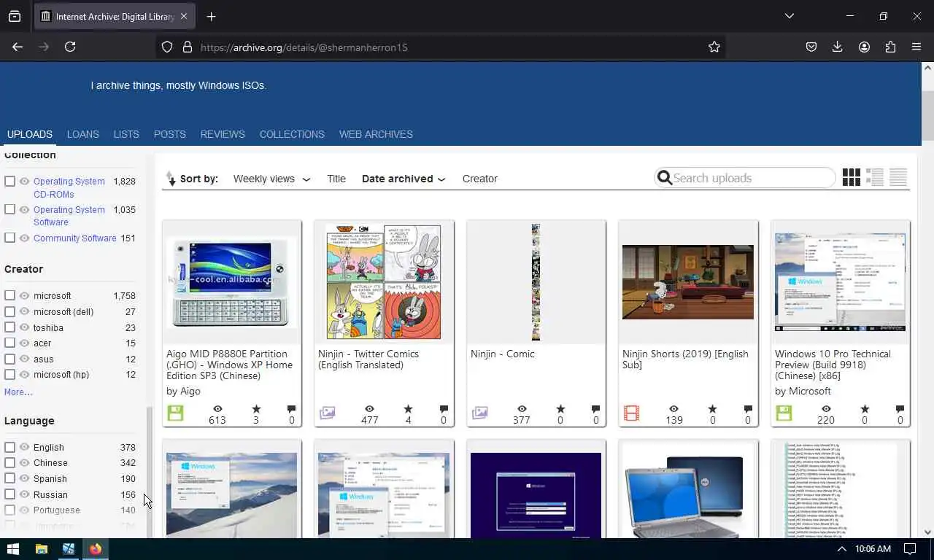The width and height of the screenshot is (934, 560).
Task: Open Firefox account icon
Action: 864,47
